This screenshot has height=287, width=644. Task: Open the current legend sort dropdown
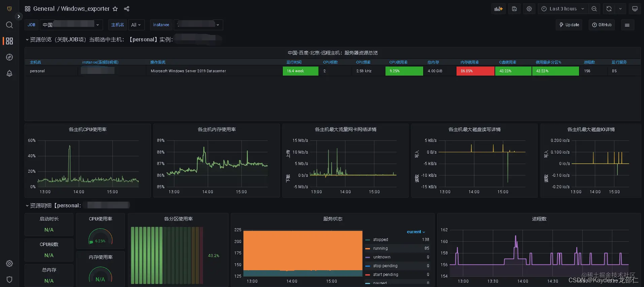tap(416, 232)
